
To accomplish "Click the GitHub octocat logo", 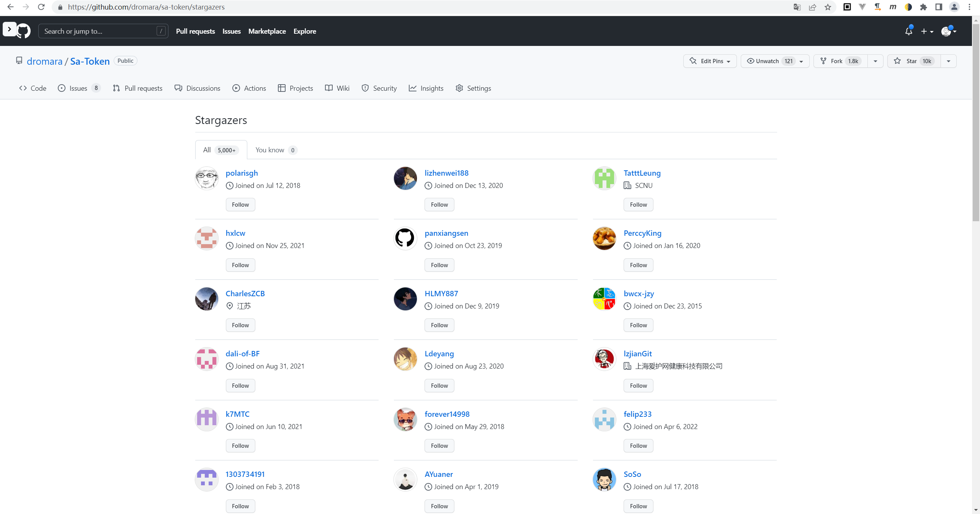I will 24,31.
